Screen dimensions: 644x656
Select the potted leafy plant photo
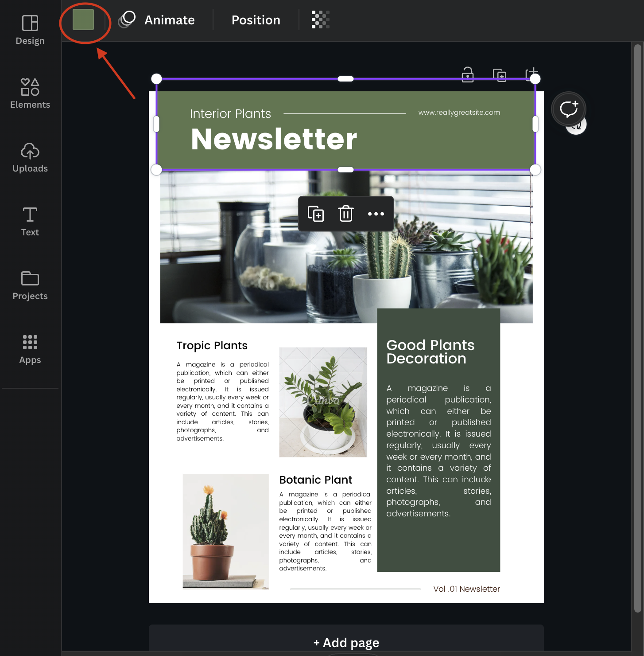(323, 402)
